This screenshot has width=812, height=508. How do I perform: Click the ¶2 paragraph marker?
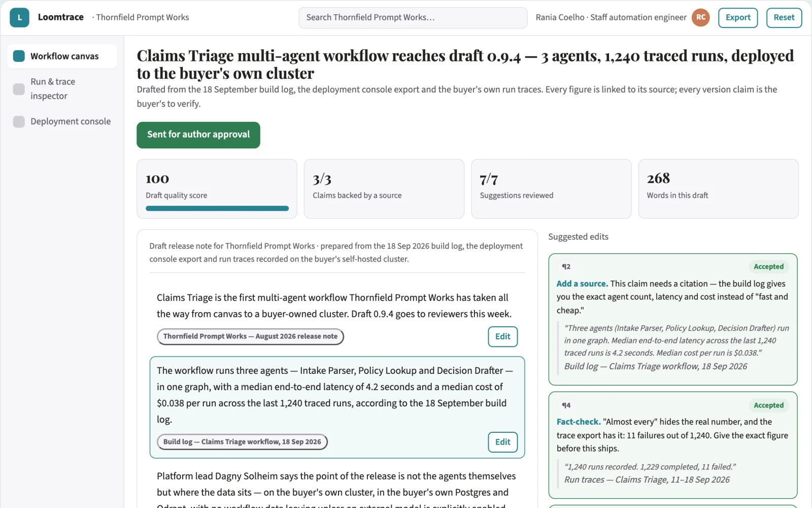pyautogui.click(x=566, y=267)
